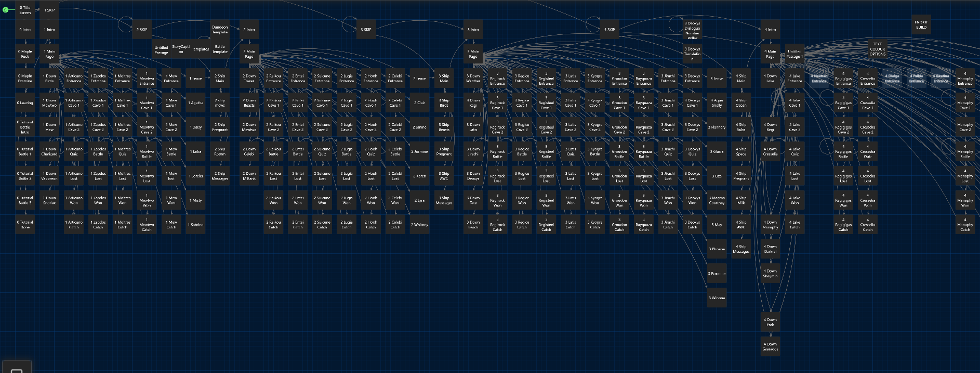
Task: Select the '2 Suicune Quiz' passage
Action: click(x=323, y=152)
